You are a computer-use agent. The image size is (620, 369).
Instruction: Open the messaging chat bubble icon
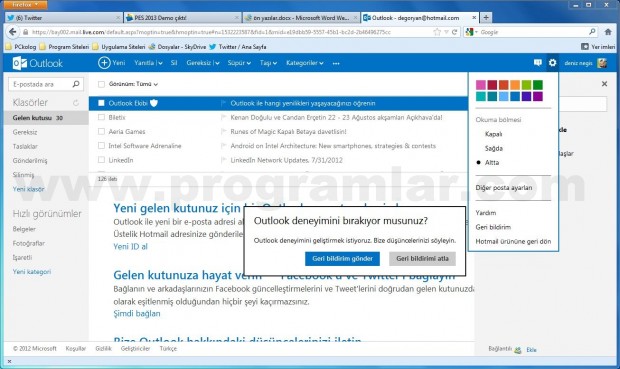[x=538, y=62]
